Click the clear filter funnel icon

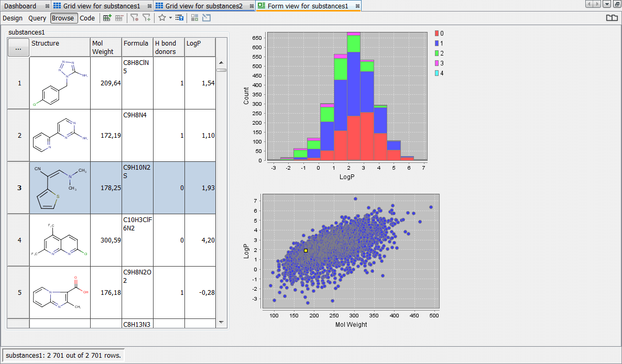(x=134, y=18)
